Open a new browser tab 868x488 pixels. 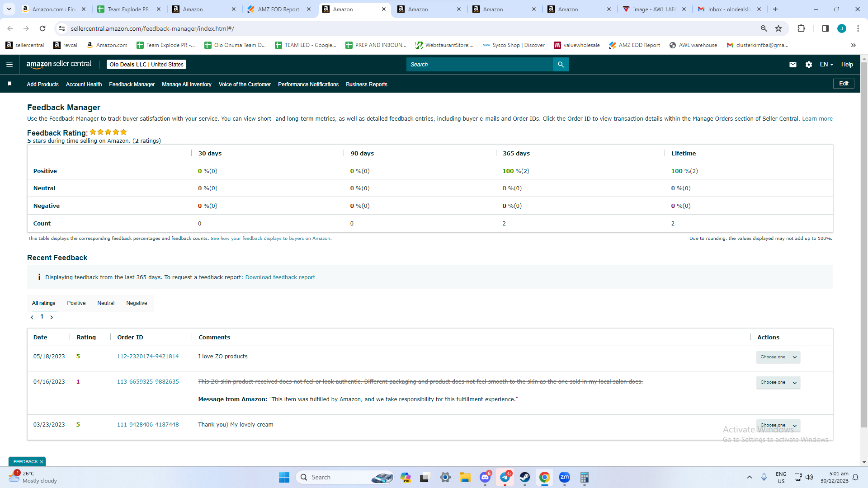(775, 9)
